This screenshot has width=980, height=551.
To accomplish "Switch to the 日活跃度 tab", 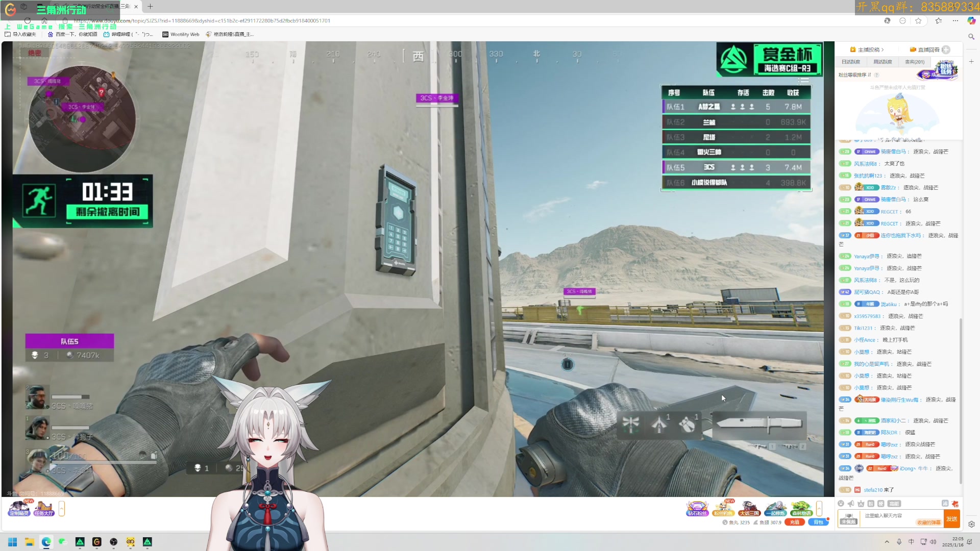I will point(851,62).
